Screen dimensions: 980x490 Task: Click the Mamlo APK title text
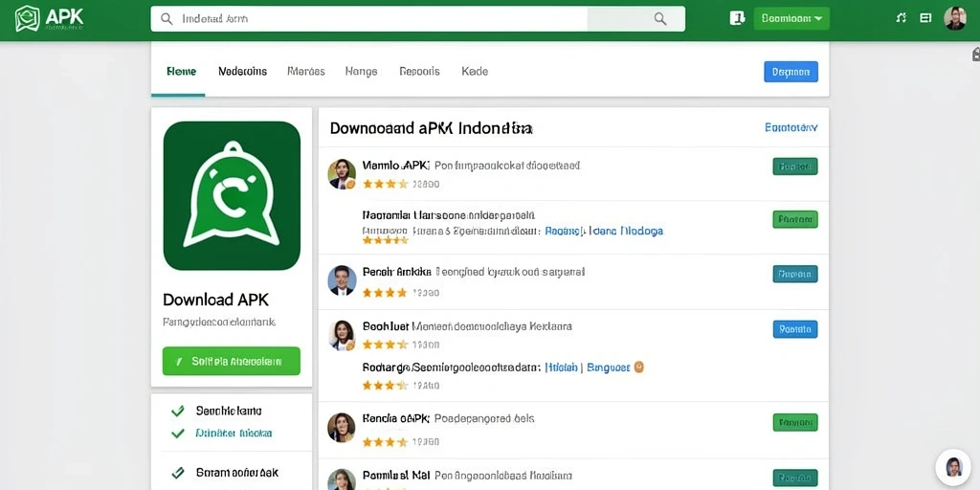pos(396,166)
